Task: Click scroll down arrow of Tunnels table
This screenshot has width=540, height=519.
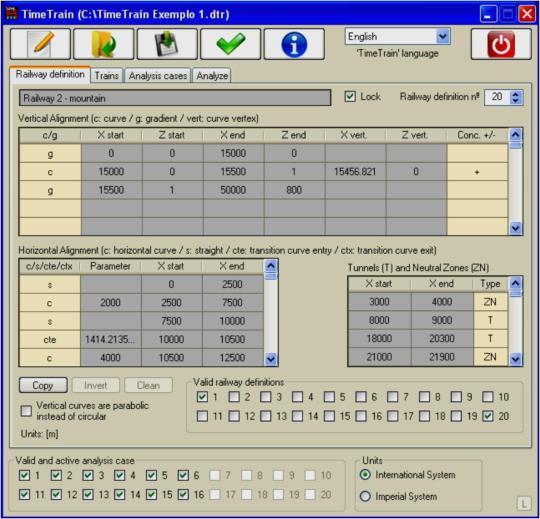Action: click(516, 359)
